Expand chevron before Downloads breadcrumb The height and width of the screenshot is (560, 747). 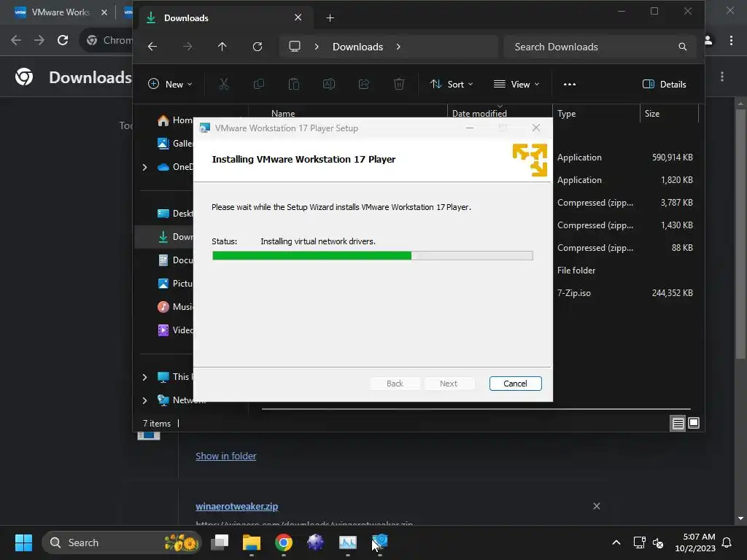tap(317, 47)
